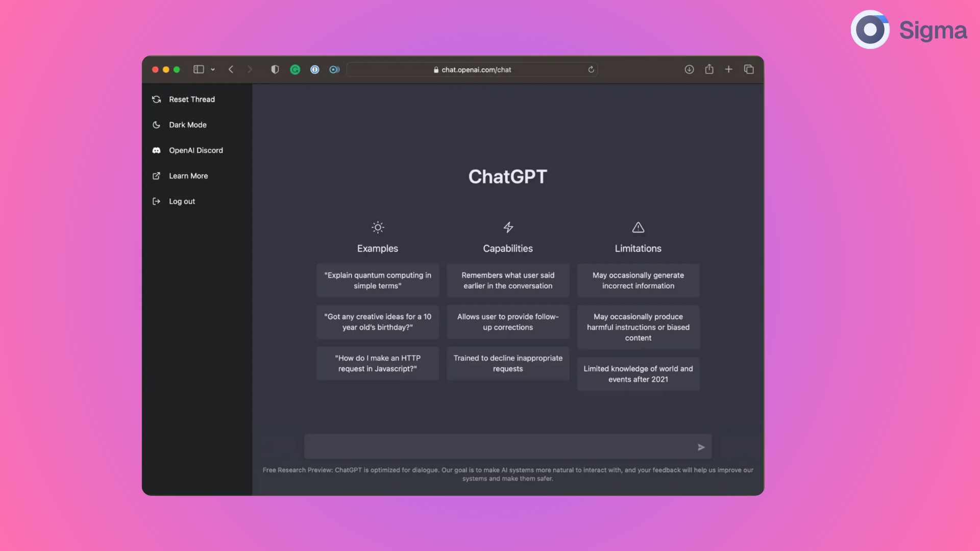
Task: Click the Reset Thread refresh icon
Action: tap(157, 99)
